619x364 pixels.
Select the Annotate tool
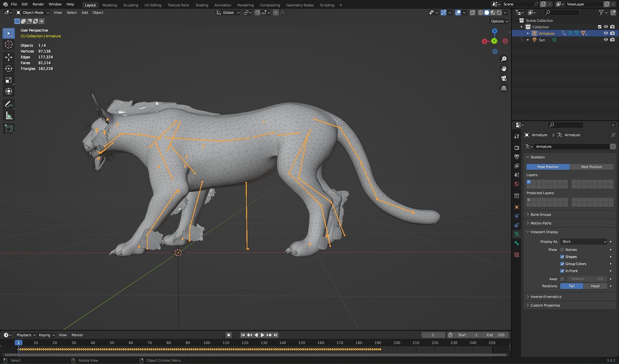click(x=9, y=104)
